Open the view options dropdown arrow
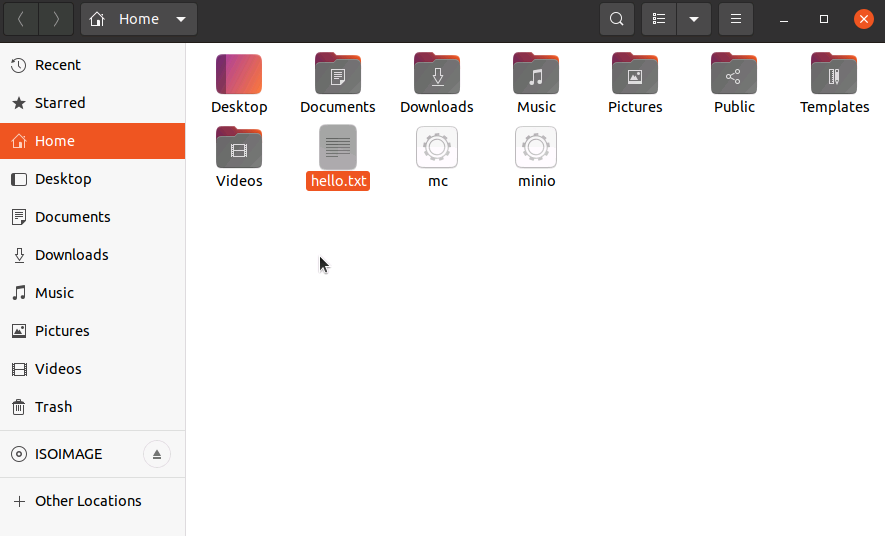Image resolution: width=885 pixels, height=536 pixels. tap(694, 19)
